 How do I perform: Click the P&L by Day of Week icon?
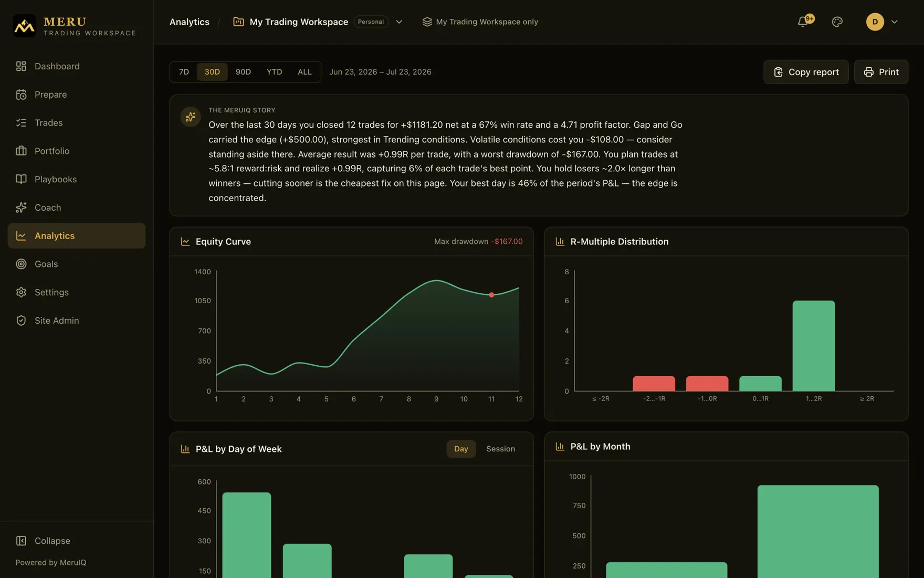(185, 449)
